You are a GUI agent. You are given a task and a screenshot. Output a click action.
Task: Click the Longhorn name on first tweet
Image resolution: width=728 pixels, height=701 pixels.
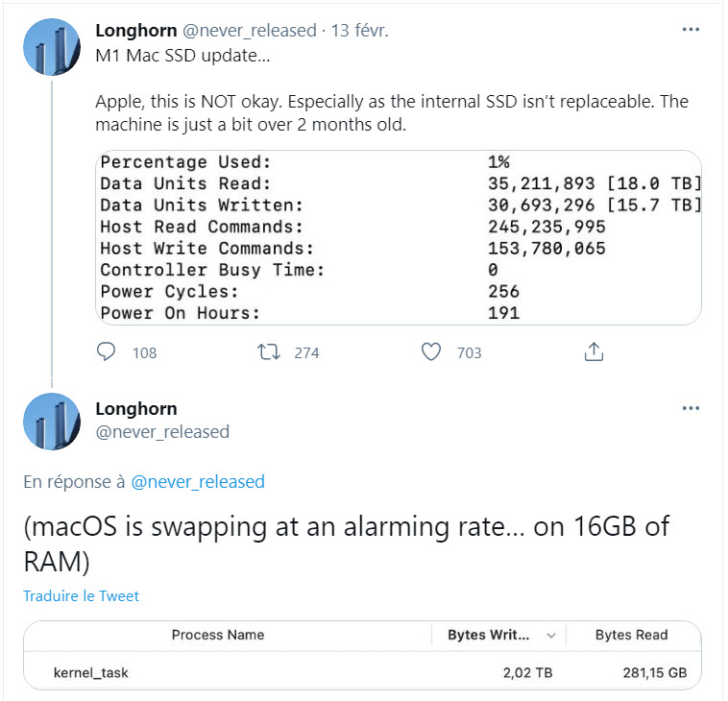[136, 30]
